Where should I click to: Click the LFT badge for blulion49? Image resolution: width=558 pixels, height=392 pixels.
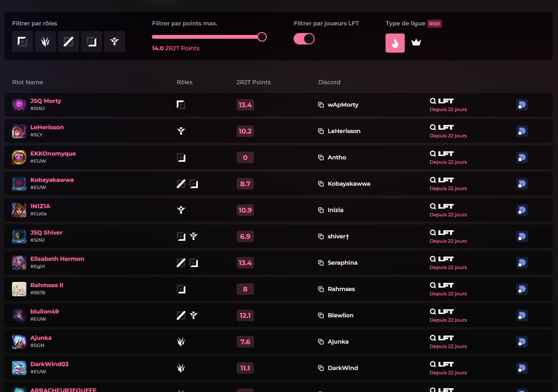click(x=442, y=312)
